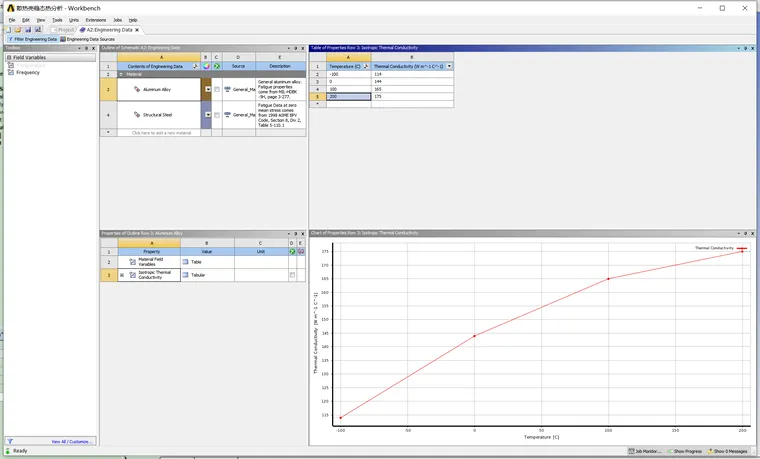The image size is (760, 459).
Task: Open the Extensions menu
Action: pyautogui.click(x=95, y=20)
